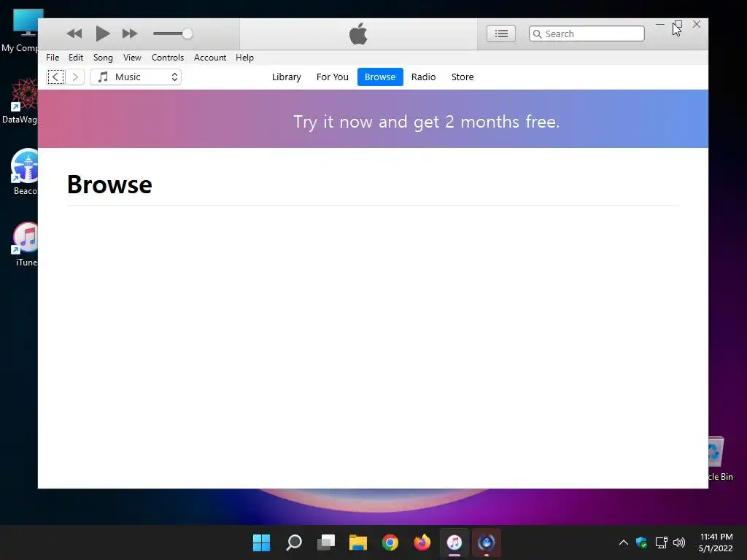Select the My Computer desktop icon
747x560 pixels.
pyautogui.click(x=22, y=31)
